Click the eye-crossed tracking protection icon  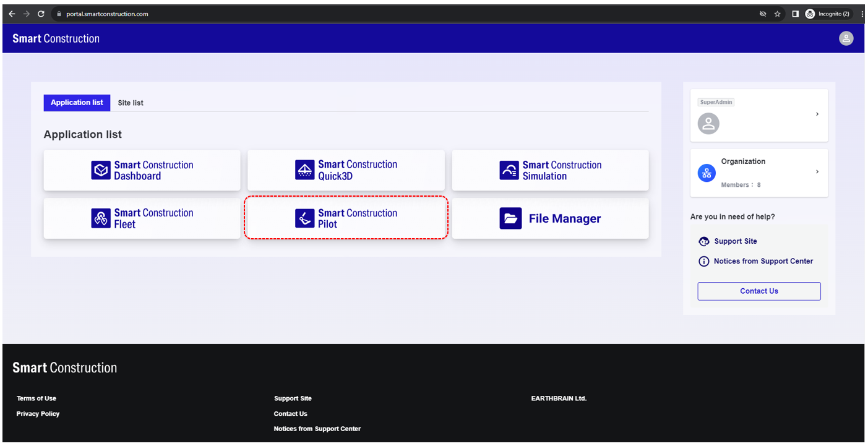[763, 14]
